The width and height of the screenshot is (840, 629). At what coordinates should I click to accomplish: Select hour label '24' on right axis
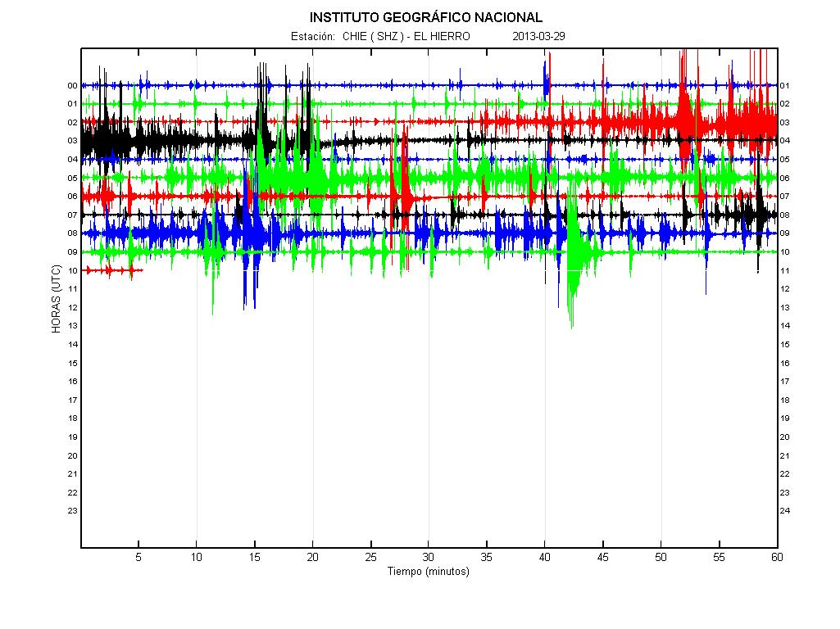[x=785, y=511]
